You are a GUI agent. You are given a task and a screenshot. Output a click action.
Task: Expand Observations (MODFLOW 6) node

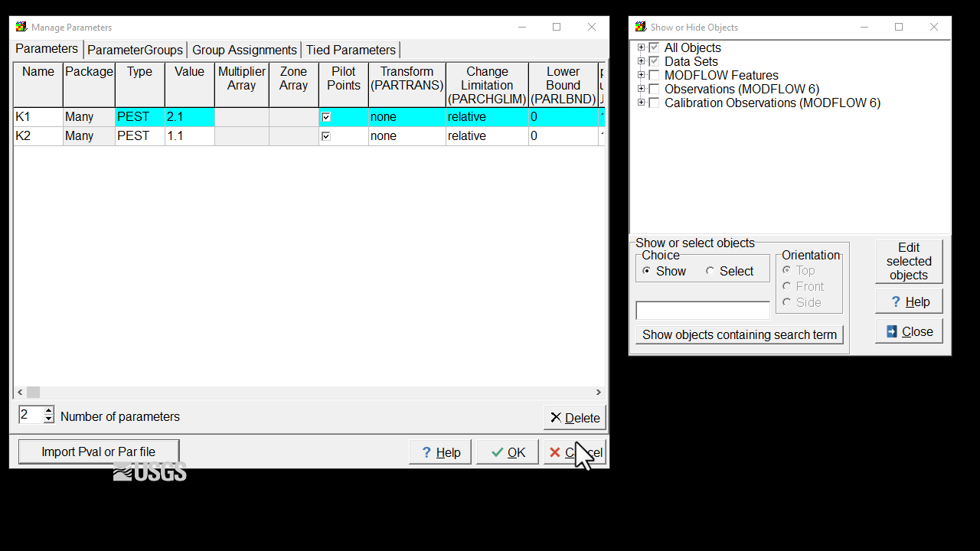click(x=641, y=89)
